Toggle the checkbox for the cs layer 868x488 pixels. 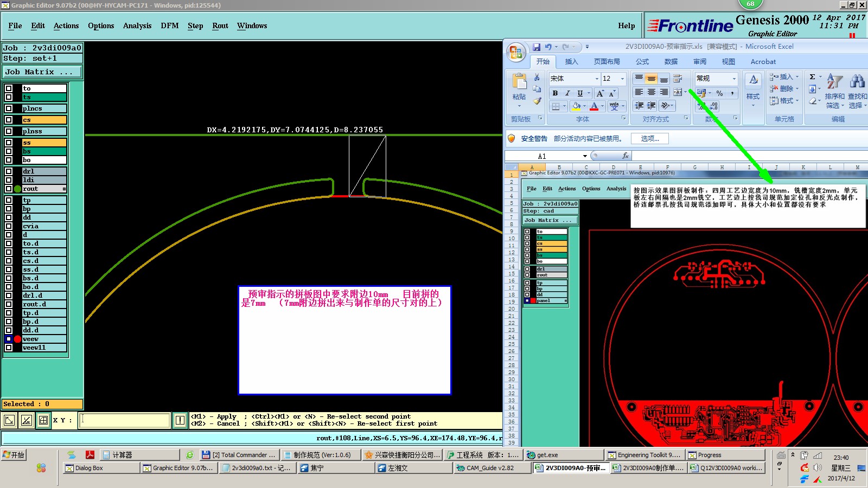tap(9, 120)
